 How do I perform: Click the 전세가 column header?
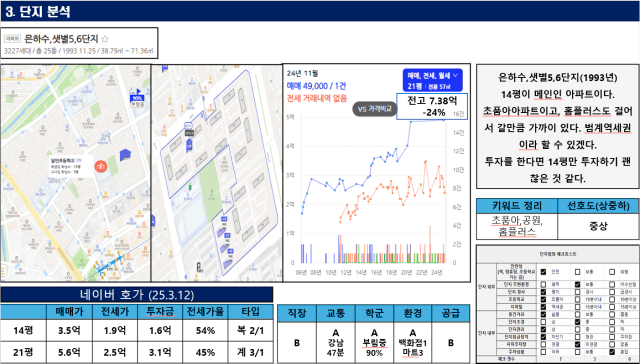(x=115, y=312)
